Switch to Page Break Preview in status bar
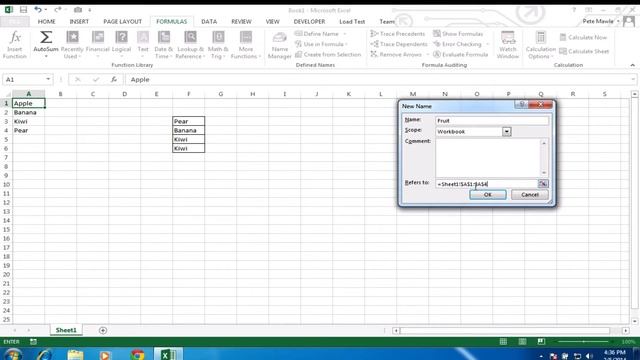The height and width of the screenshot is (360, 640). pyautogui.click(x=541, y=342)
